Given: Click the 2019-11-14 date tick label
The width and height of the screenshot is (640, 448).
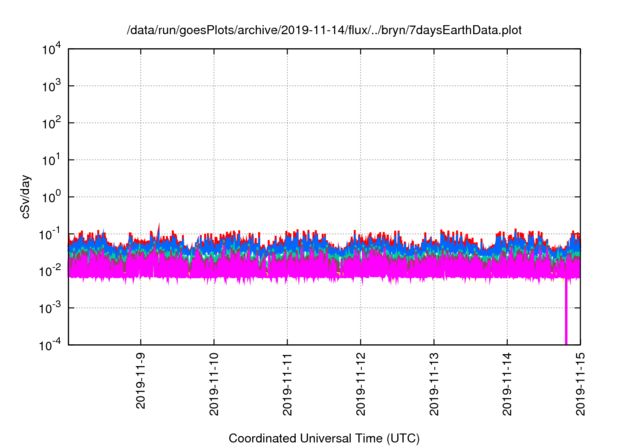Looking at the screenshot, I should pyautogui.click(x=507, y=384).
